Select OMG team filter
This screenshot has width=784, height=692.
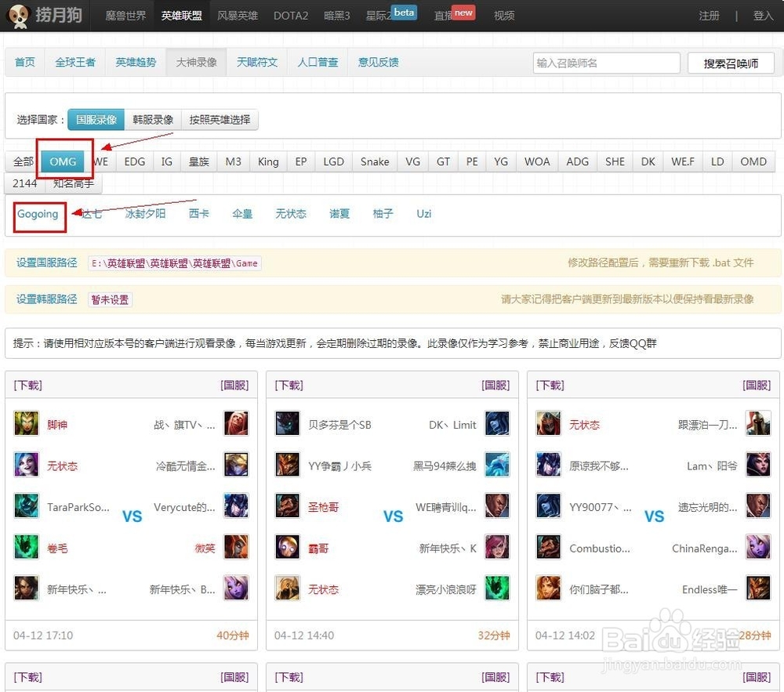tap(63, 162)
